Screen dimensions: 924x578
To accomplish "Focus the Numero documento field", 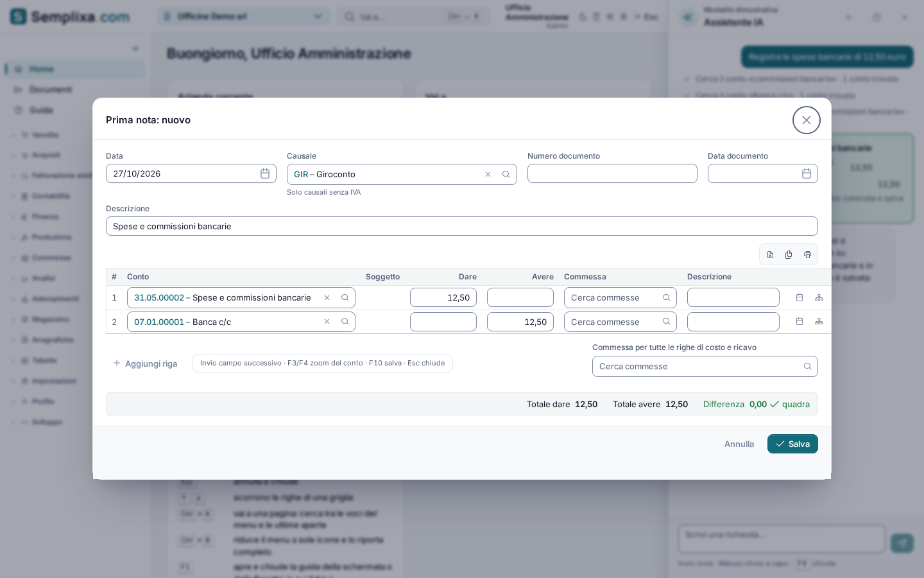I will tap(612, 173).
